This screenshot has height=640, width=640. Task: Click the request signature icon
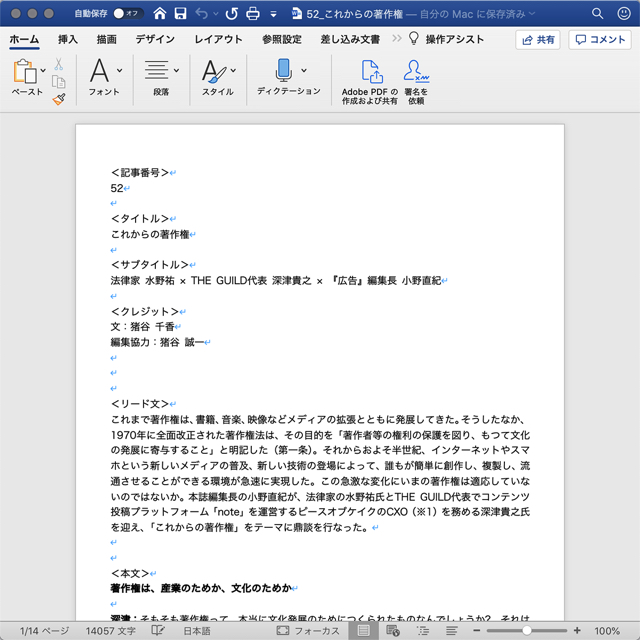click(415, 81)
